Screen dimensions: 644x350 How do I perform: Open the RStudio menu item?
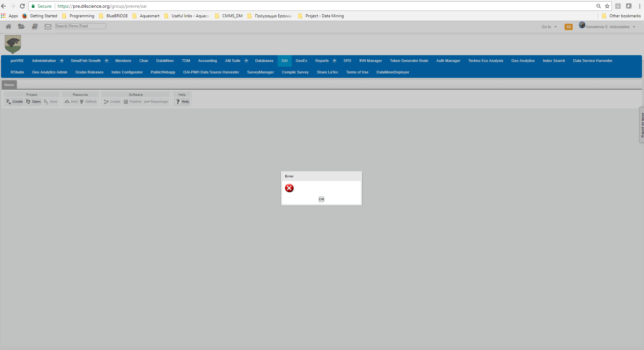[17, 72]
